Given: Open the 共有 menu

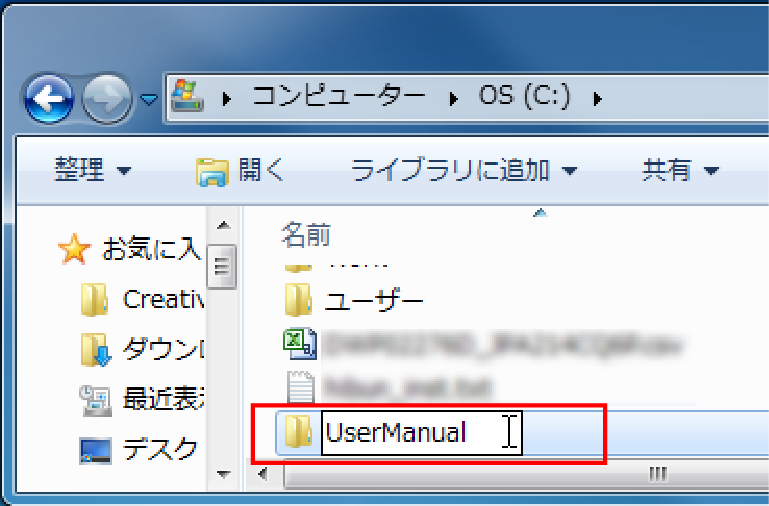Looking at the screenshot, I should [680, 171].
